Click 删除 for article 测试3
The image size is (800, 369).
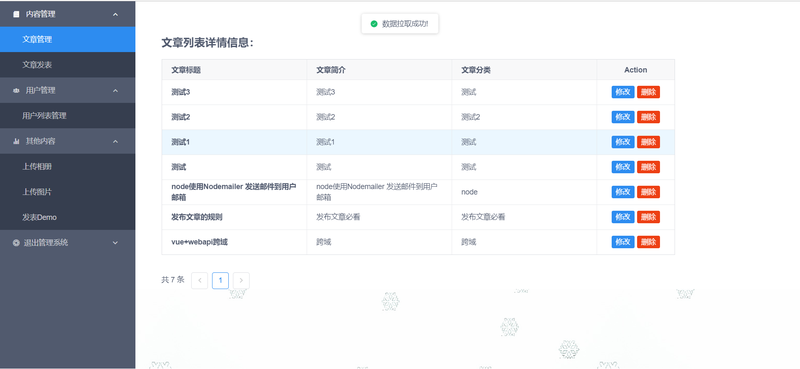point(648,92)
